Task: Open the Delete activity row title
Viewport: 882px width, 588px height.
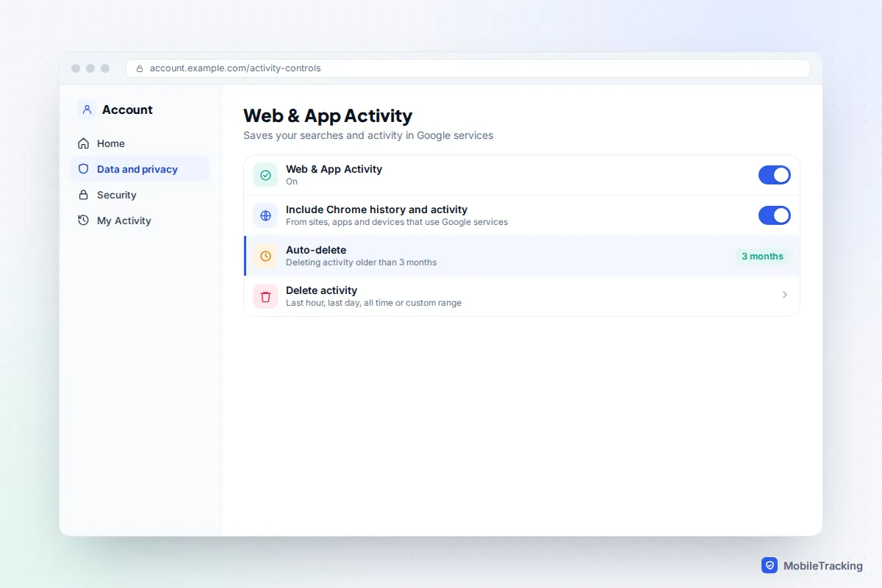Action: coord(321,290)
